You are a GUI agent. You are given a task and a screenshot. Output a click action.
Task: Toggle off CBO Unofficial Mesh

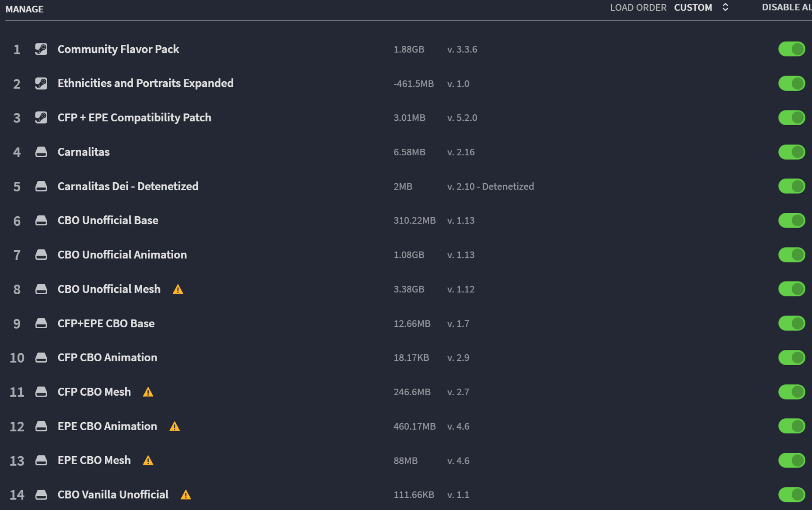tap(792, 289)
